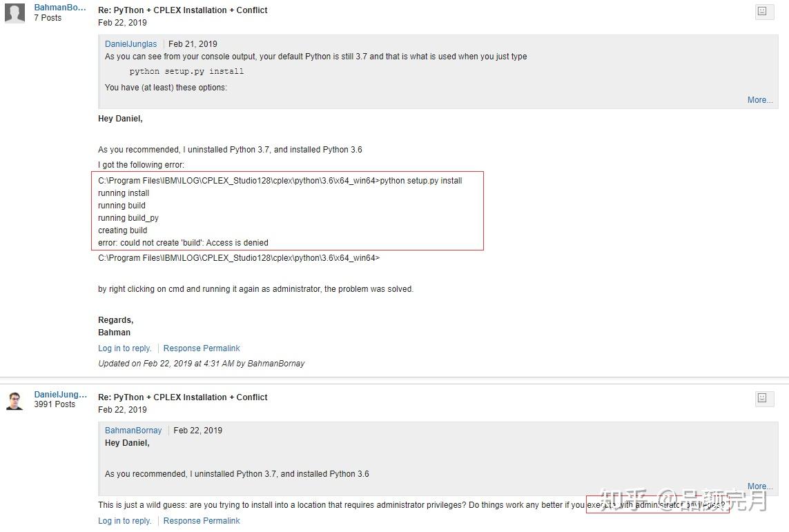Image resolution: width=789 pixels, height=532 pixels.
Task: Click Log in to reply under Daniel's post
Action: point(124,521)
